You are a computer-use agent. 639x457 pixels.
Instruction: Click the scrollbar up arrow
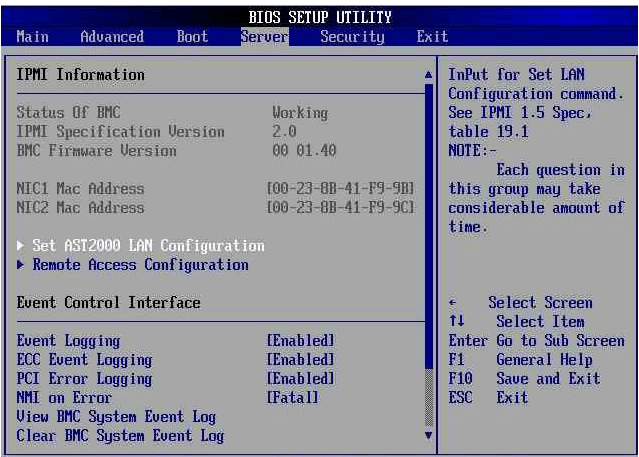(428, 75)
